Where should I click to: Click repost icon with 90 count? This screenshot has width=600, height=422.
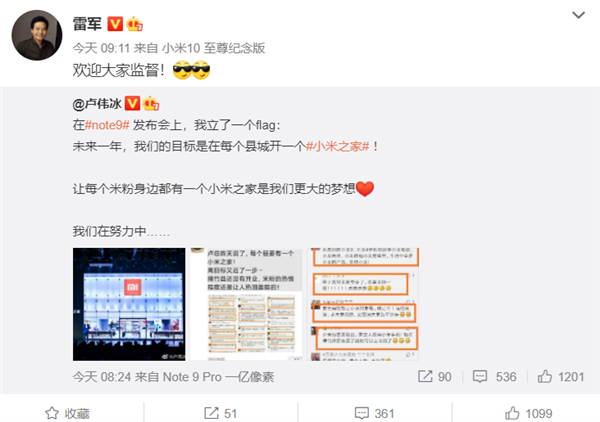(435, 377)
